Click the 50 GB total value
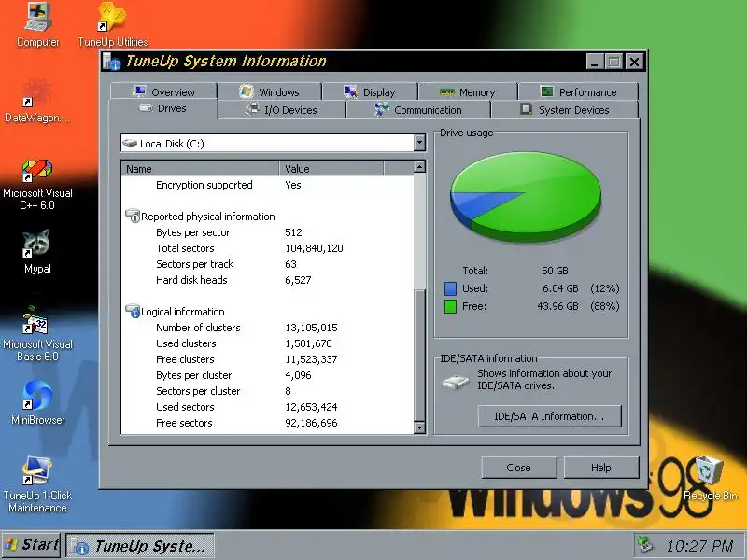 click(555, 271)
